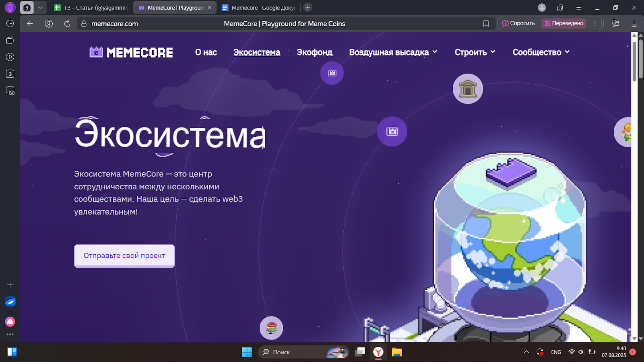Open Windows Start menu
Viewport: 644px width, 362px height.
[x=247, y=352]
